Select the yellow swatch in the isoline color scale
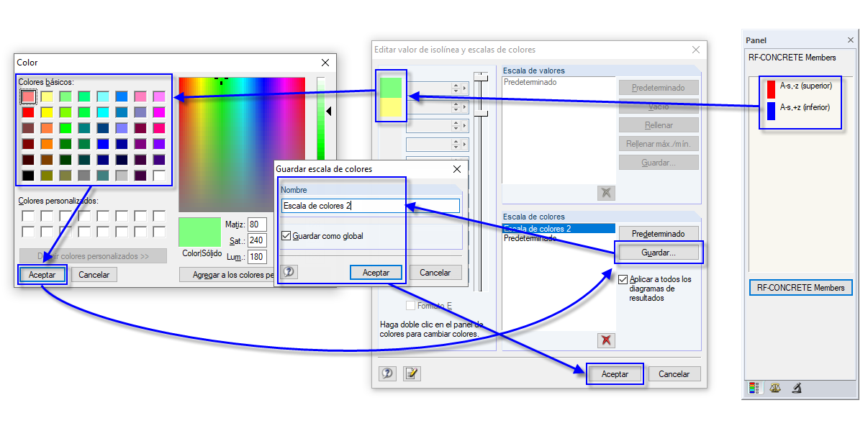The height and width of the screenshot is (431, 868). [391, 107]
